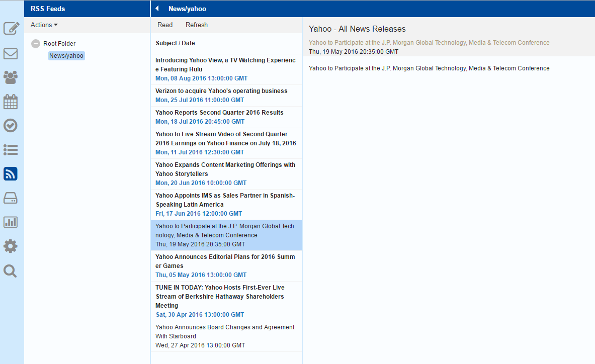This screenshot has width=595, height=364.
Task: Click the Subject / Date column header
Action: pyautogui.click(x=176, y=43)
